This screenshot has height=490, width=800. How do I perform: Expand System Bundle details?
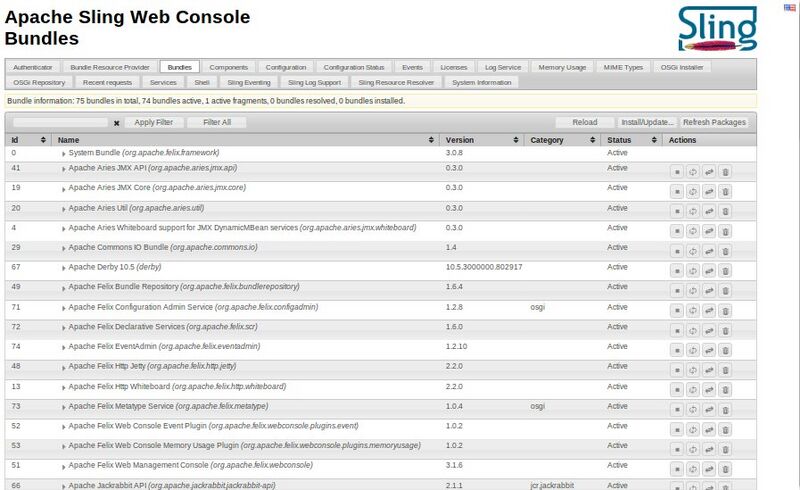coord(63,153)
